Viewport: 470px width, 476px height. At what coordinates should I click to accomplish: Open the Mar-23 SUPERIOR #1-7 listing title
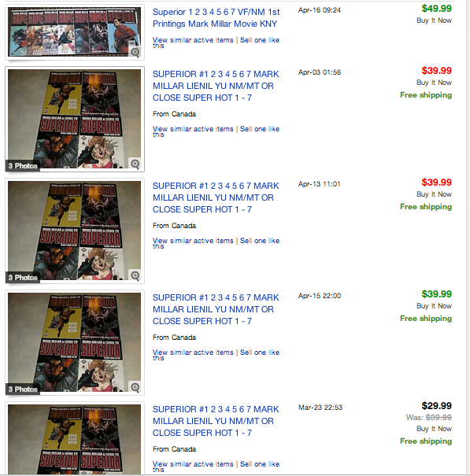pyautogui.click(x=216, y=421)
